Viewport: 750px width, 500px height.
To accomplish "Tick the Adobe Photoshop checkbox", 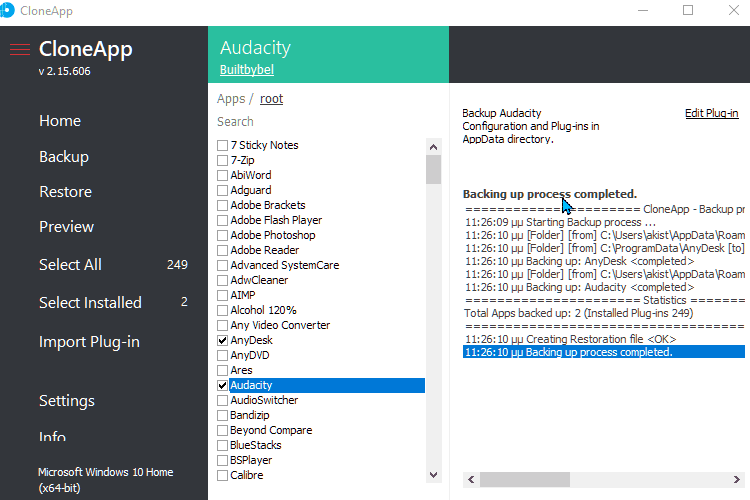I will coord(222,235).
